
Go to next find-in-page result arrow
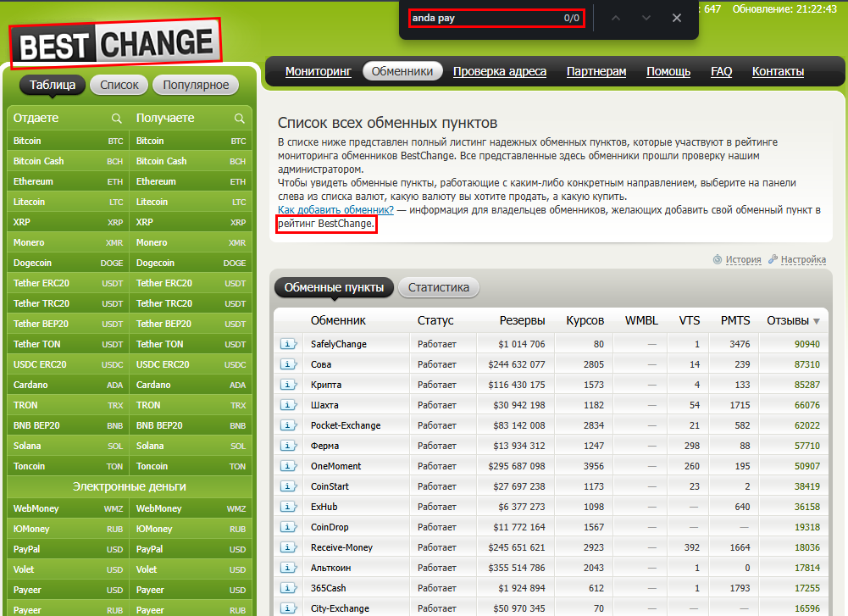pos(646,18)
